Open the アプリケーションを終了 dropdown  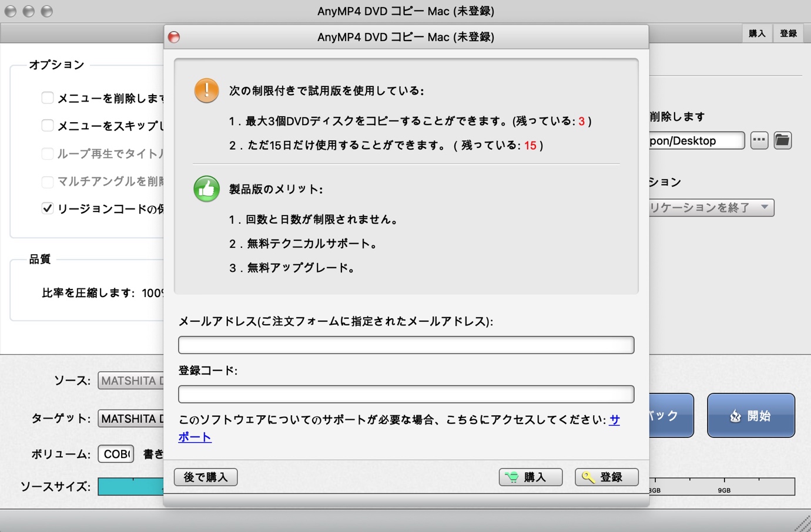click(x=711, y=207)
